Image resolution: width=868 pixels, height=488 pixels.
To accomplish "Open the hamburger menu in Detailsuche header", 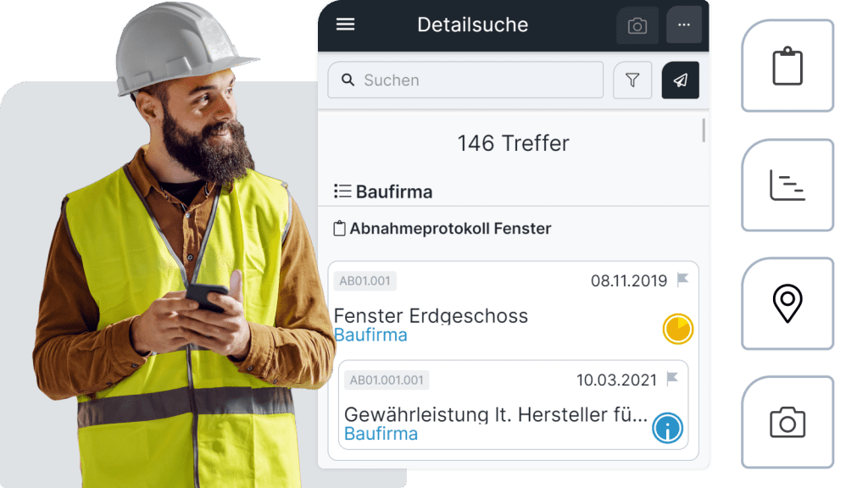I will coord(346,25).
